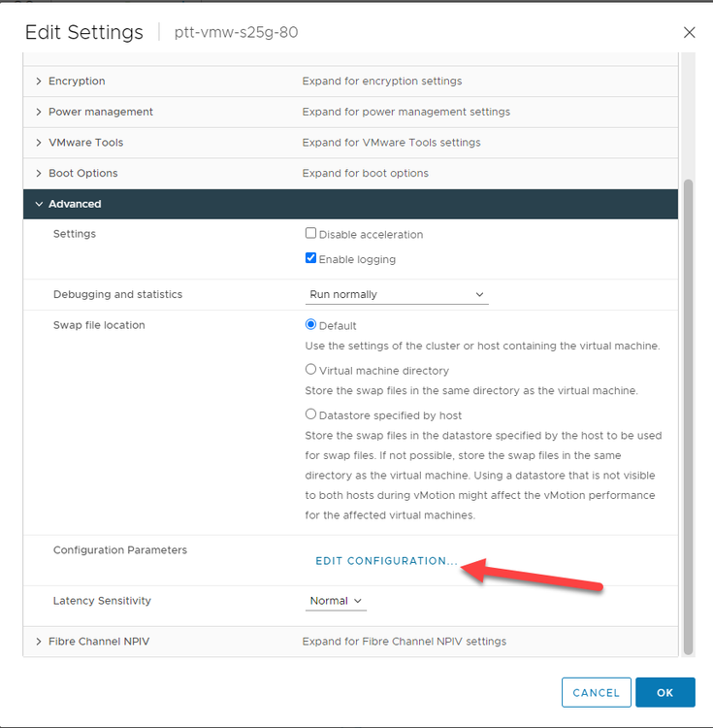Uncheck the Enable logging checkbox

311,259
